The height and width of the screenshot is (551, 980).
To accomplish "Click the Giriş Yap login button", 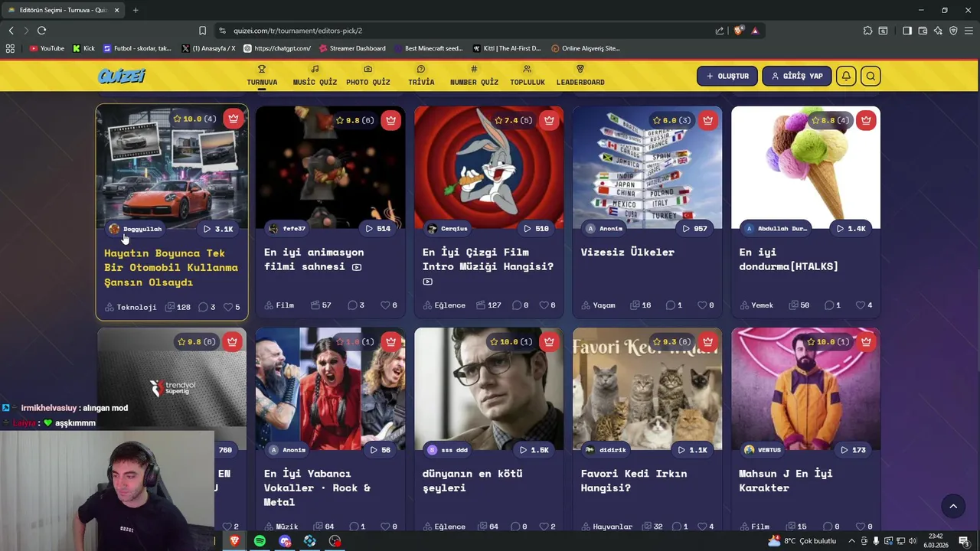I will 797,76.
